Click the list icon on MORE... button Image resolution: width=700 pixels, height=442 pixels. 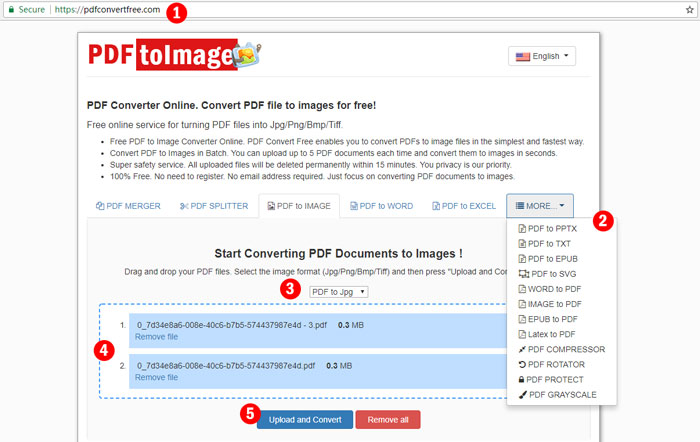click(520, 206)
